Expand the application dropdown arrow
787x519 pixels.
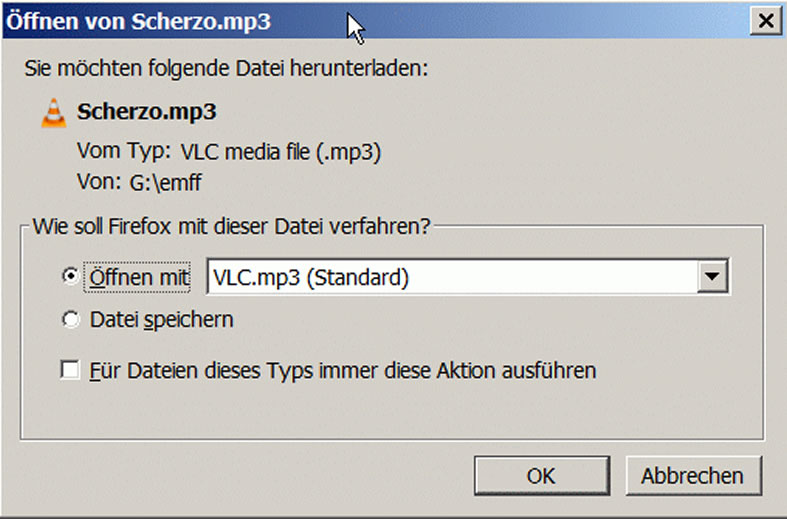pyautogui.click(x=712, y=277)
